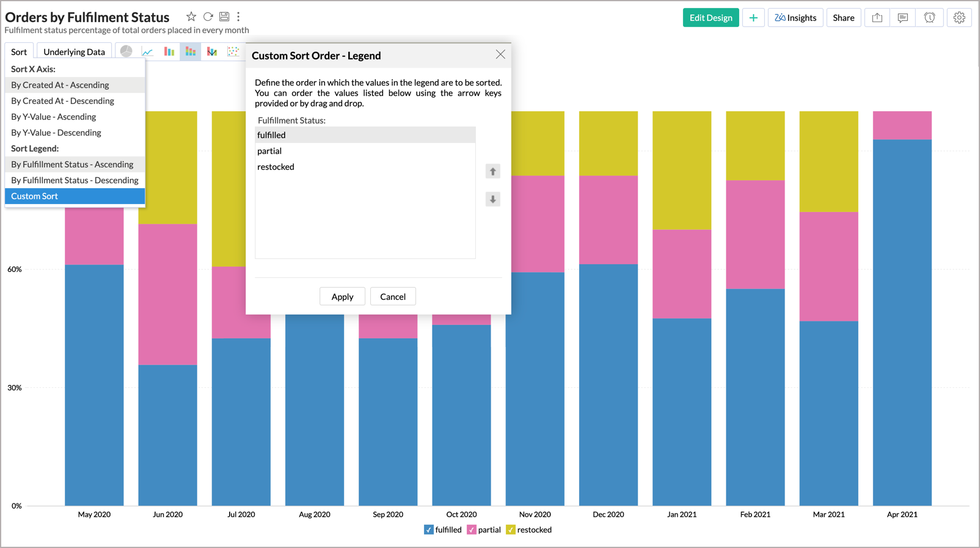Switch to the pie chart type icon
Screen dimensions: 980x548
126,52
